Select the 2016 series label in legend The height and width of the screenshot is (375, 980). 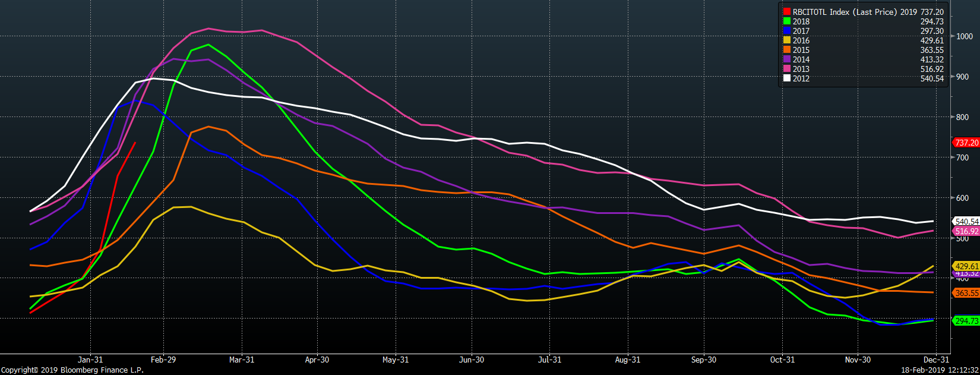tap(801, 40)
